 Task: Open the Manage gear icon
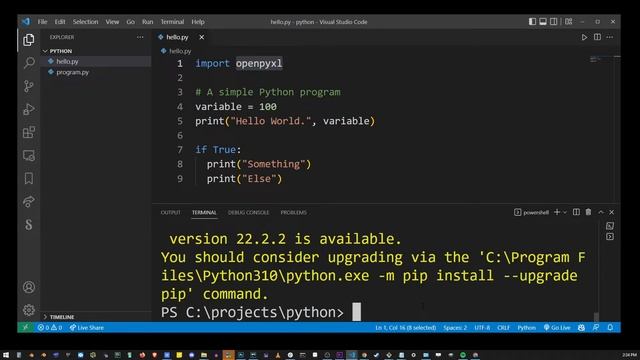click(x=29, y=310)
